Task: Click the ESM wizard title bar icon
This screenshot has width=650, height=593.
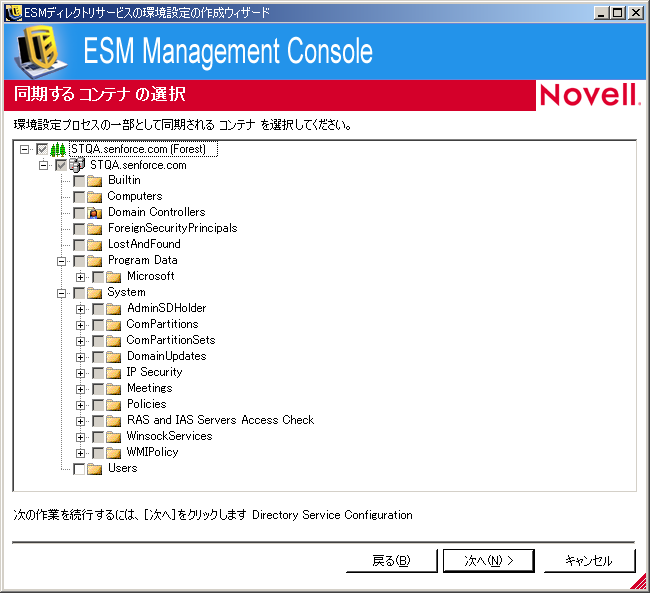Action: tap(14, 12)
